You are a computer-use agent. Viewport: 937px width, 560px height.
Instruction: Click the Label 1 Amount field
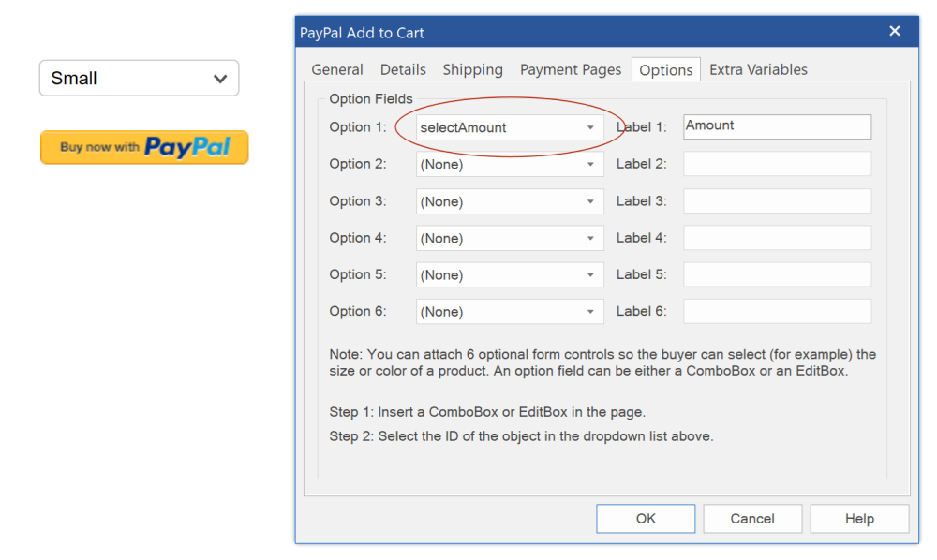coord(777,126)
